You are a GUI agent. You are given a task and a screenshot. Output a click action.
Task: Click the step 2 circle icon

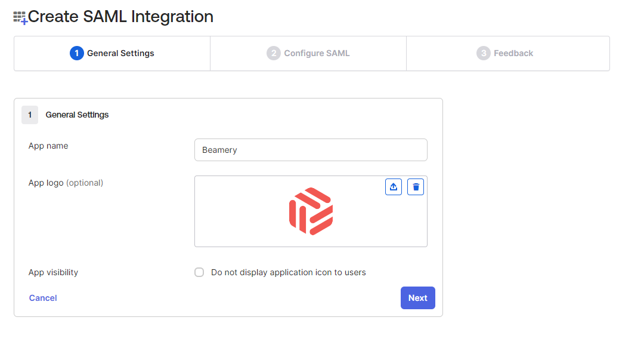click(x=274, y=53)
